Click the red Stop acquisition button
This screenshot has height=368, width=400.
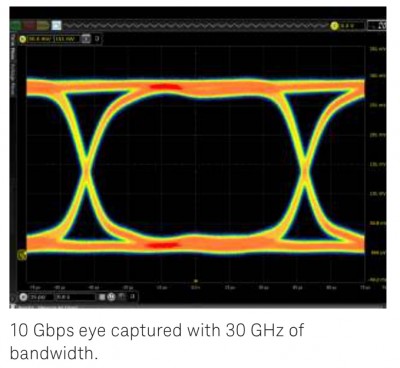pyautogui.click(x=29, y=26)
